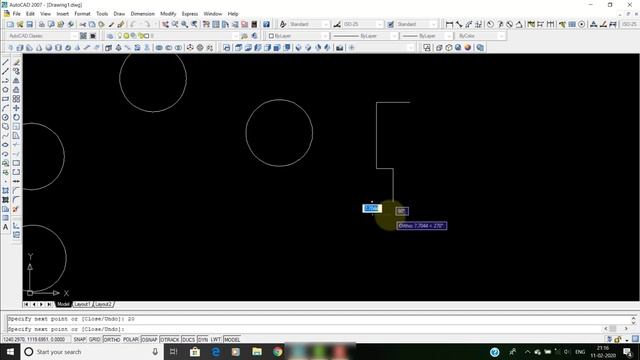Open the Modify menu

point(168,14)
